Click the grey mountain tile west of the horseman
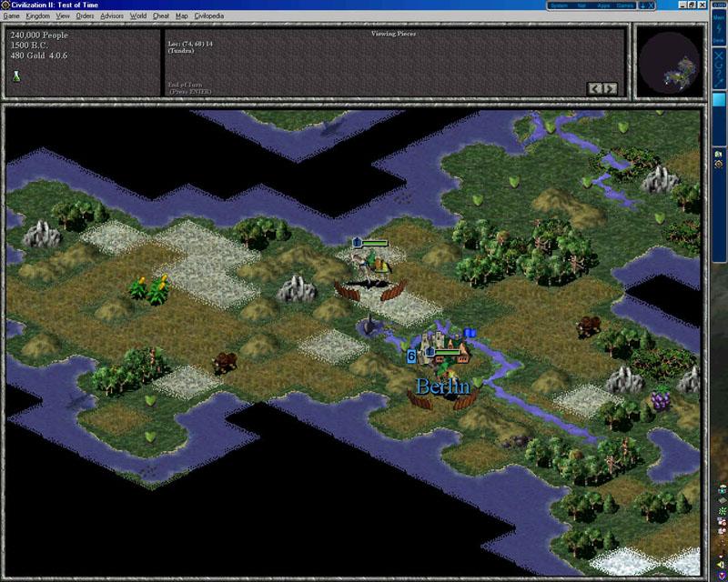This screenshot has width=728, height=582. pos(297,288)
